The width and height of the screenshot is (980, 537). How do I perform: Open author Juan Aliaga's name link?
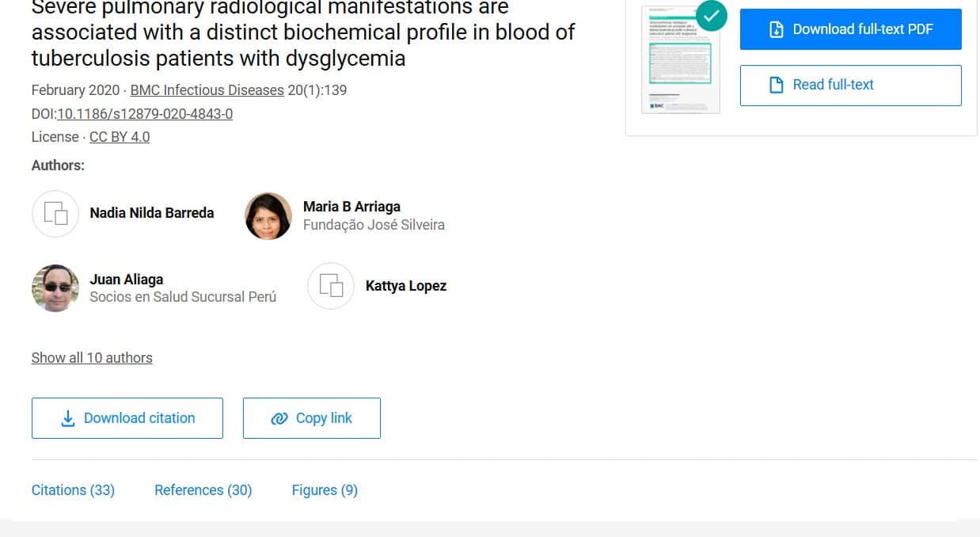(127, 280)
